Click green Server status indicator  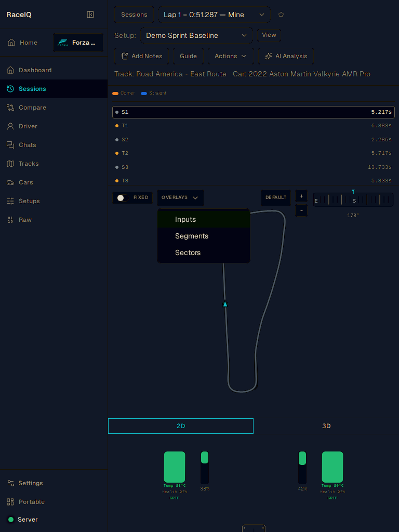[11, 520]
